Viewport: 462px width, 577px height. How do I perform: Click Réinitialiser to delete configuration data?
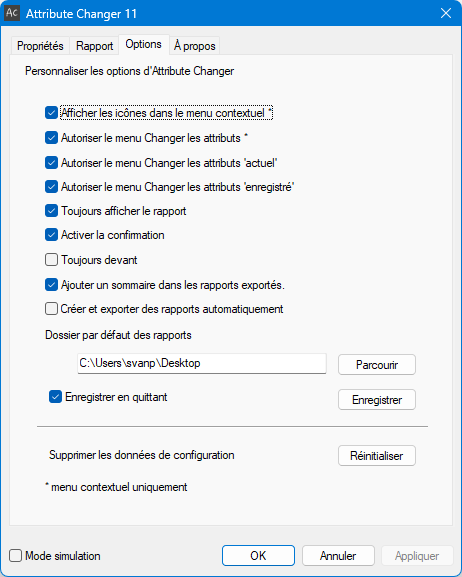click(x=377, y=456)
